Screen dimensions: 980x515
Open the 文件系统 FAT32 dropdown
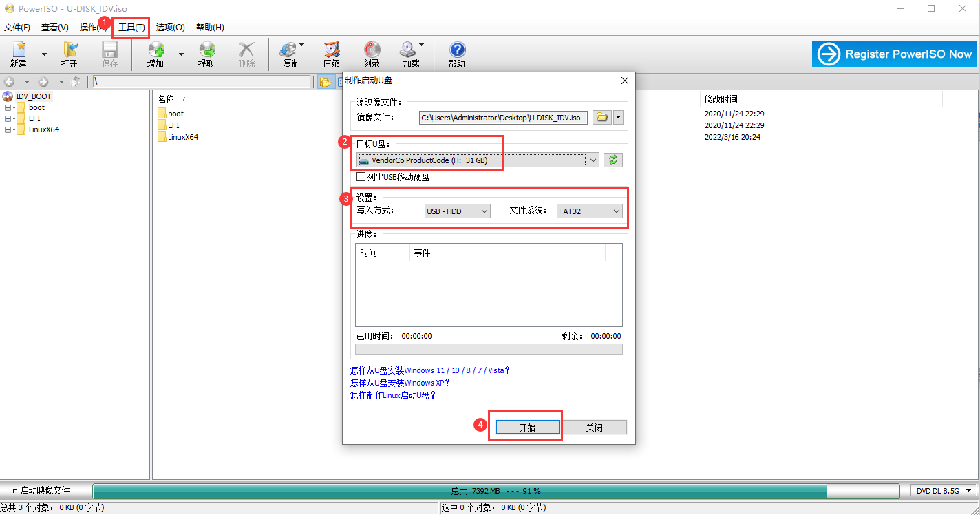coord(589,211)
